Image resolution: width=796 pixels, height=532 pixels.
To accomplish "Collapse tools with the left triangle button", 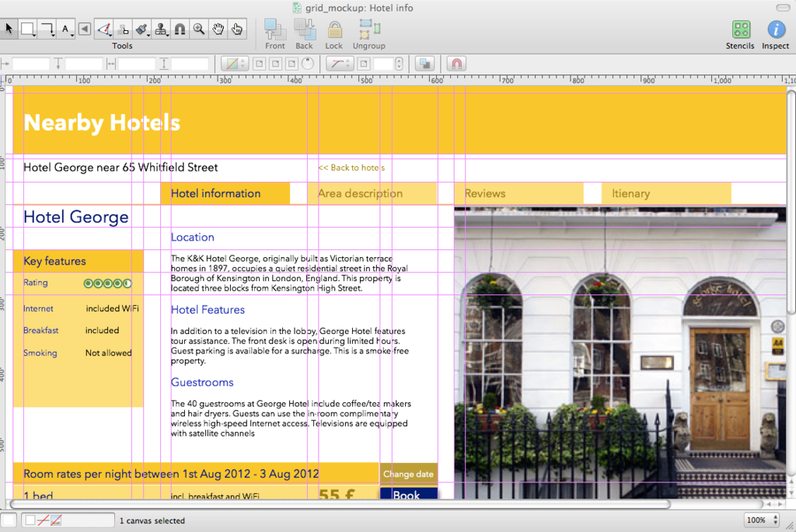I will (x=85, y=29).
